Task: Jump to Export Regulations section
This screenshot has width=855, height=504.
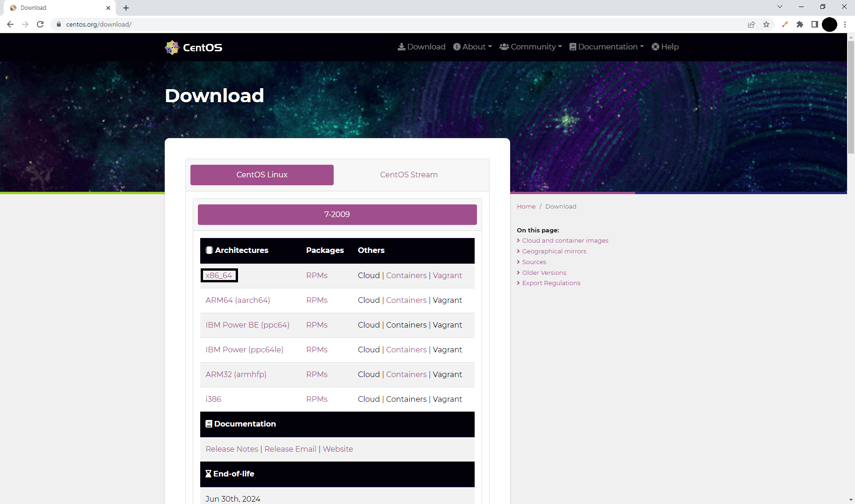Action: click(x=551, y=283)
